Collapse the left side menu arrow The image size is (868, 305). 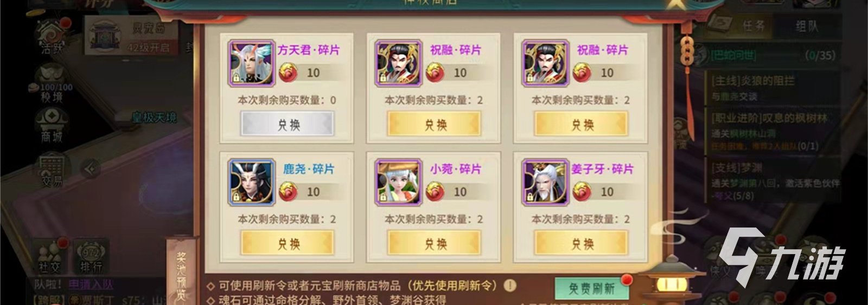point(91,168)
